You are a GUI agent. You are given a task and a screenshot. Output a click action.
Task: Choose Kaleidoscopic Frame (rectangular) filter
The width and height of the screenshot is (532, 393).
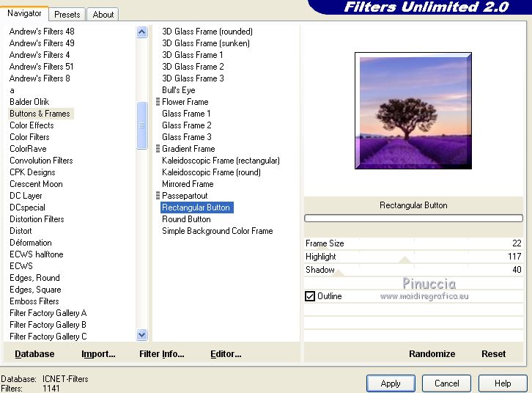pos(221,160)
